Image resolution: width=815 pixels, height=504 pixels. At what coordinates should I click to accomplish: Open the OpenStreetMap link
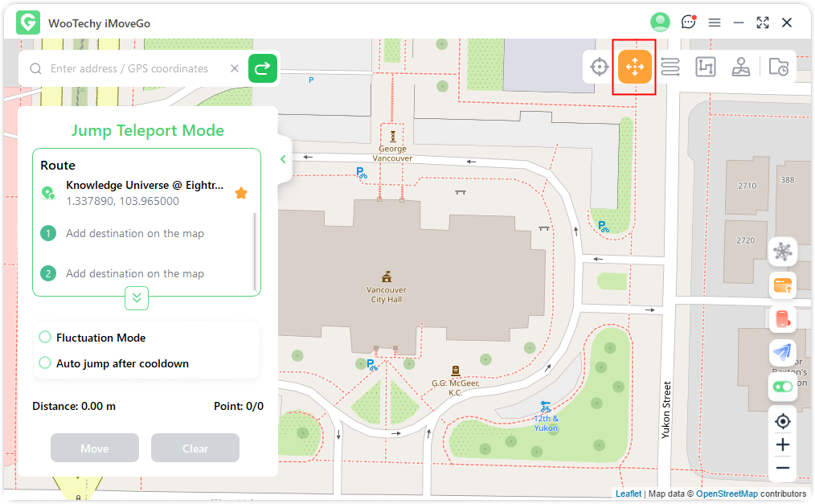[x=726, y=494]
